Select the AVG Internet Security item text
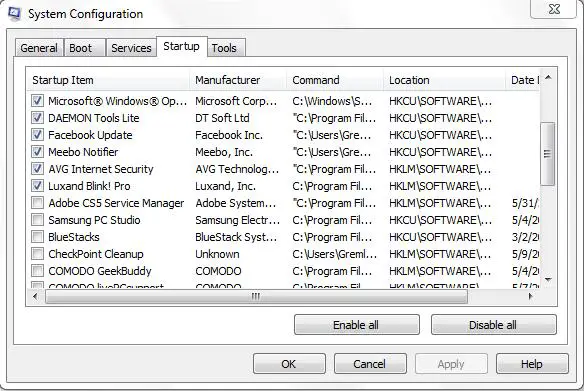 tap(101, 169)
